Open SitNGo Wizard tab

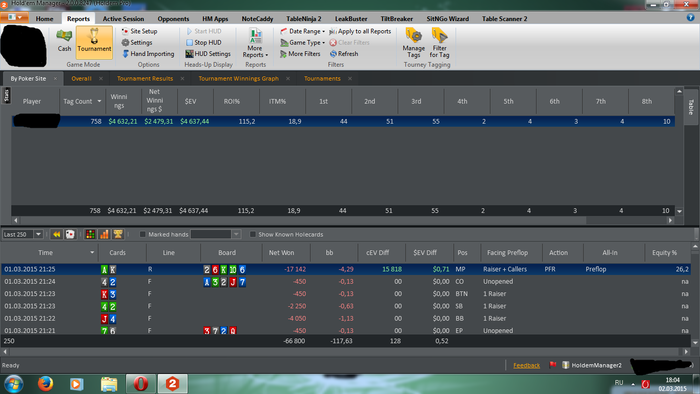click(447, 19)
